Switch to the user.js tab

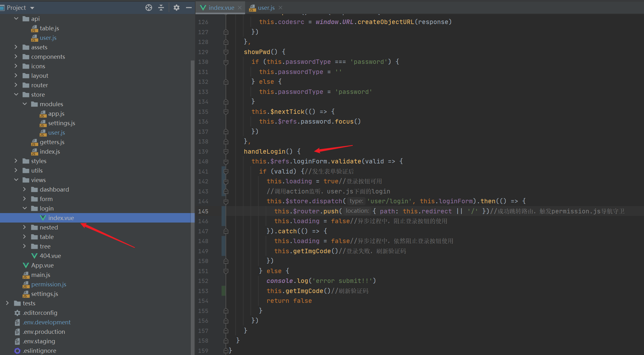[266, 8]
